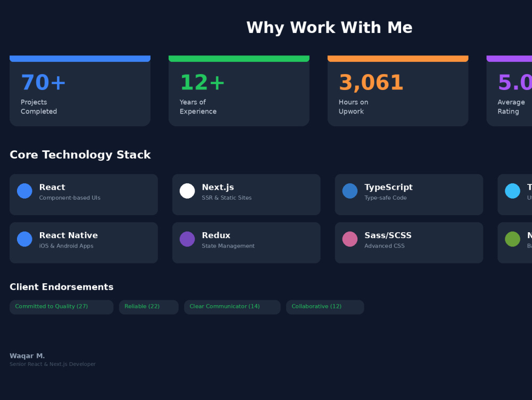Click the pink Sass/SCSS icon circle
The width and height of the screenshot is (532, 400).
[350, 239]
